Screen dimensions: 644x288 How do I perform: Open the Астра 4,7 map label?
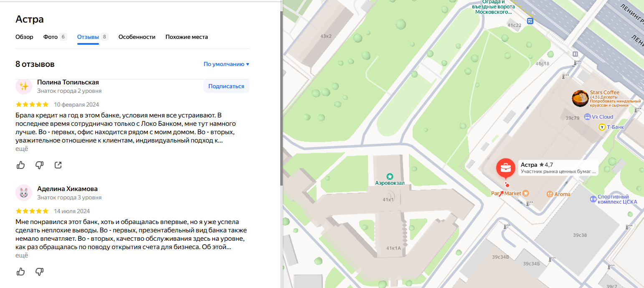pyautogui.click(x=558, y=168)
